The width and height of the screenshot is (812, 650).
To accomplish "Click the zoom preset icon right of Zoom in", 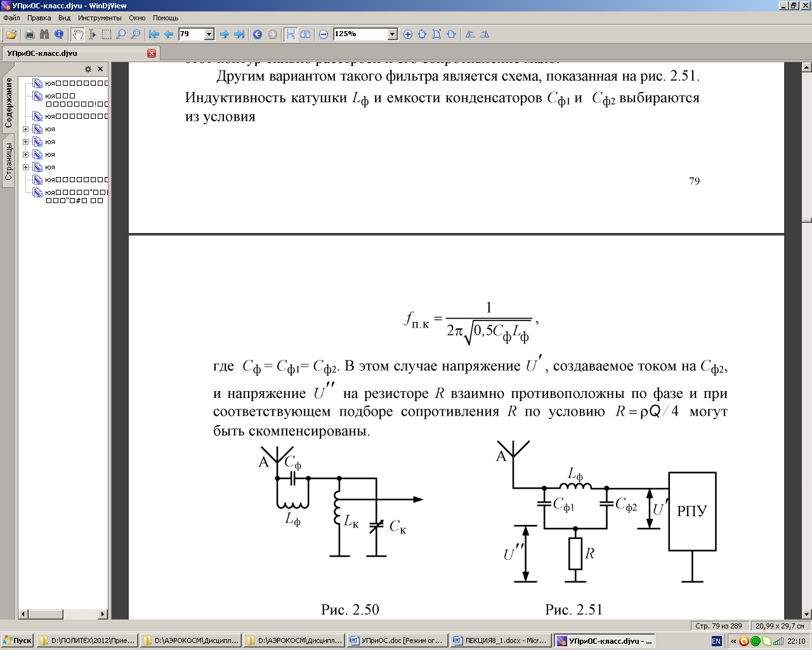I will 422,34.
